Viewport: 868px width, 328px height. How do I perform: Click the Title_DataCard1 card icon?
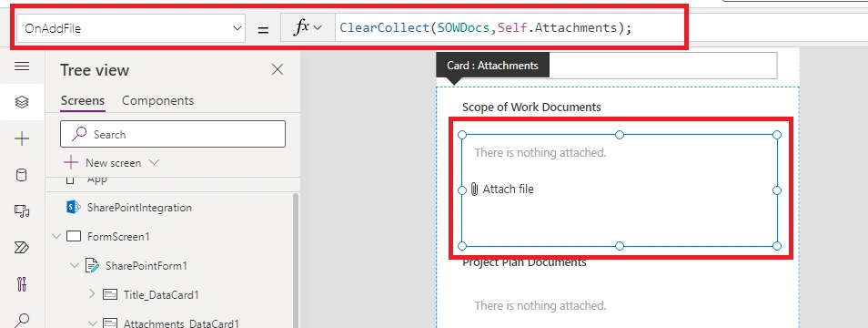pyautogui.click(x=110, y=295)
